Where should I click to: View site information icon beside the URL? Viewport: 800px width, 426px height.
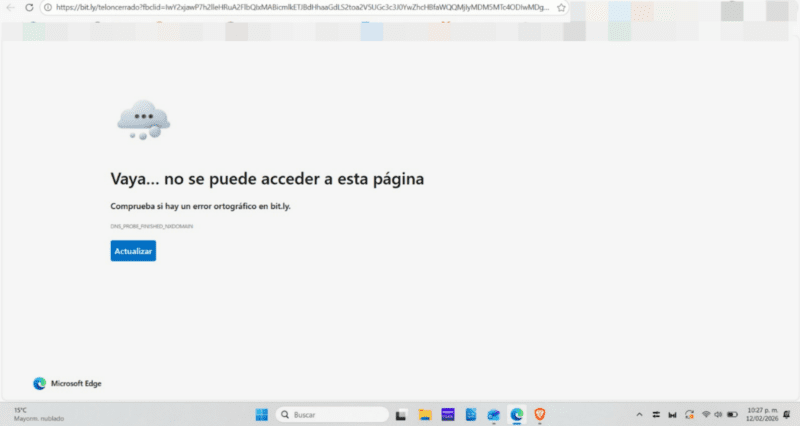click(48, 8)
